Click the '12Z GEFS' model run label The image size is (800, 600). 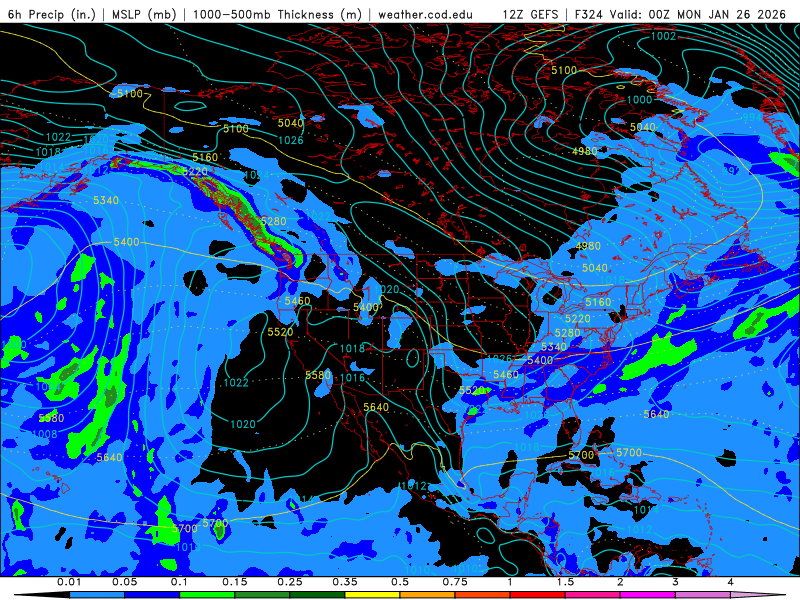pos(530,14)
